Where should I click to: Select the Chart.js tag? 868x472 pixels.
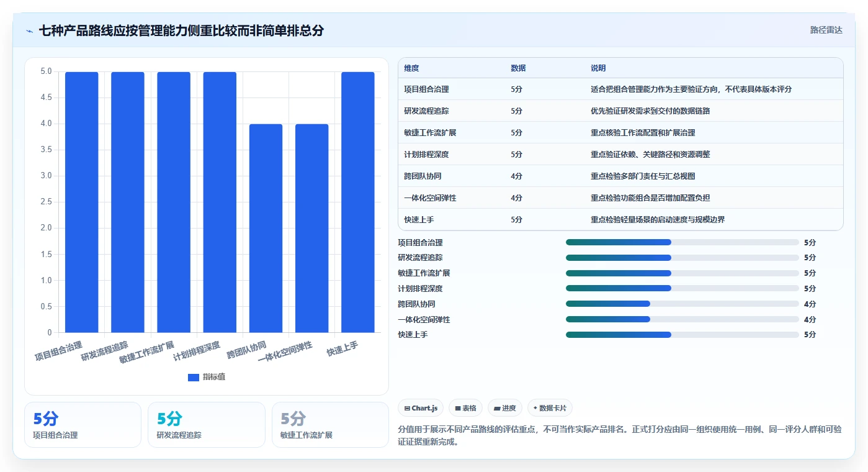(421, 408)
